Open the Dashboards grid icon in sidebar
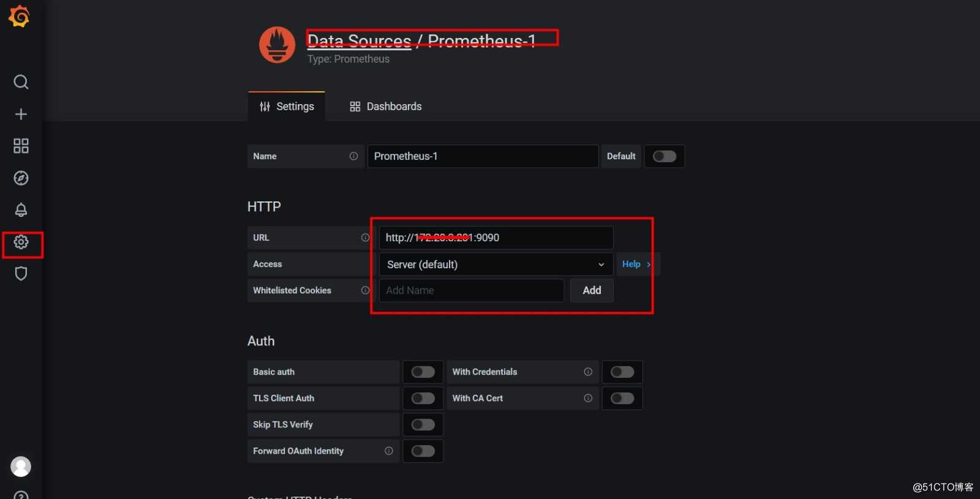Image resolution: width=980 pixels, height=499 pixels. 21,146
